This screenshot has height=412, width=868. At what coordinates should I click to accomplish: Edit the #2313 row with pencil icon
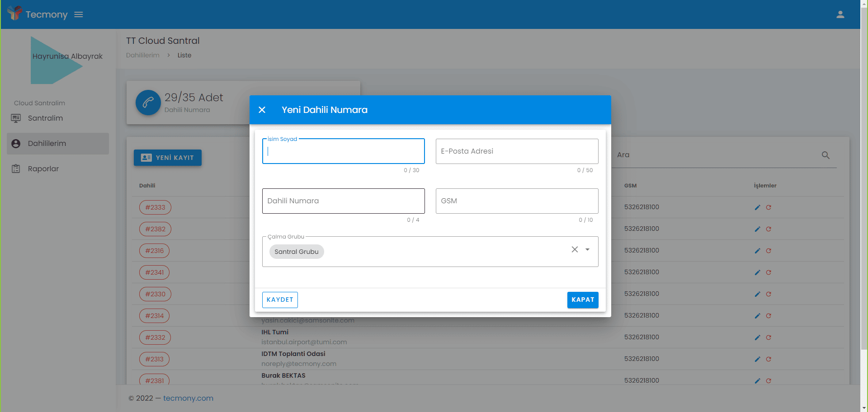tap(757, 359)
